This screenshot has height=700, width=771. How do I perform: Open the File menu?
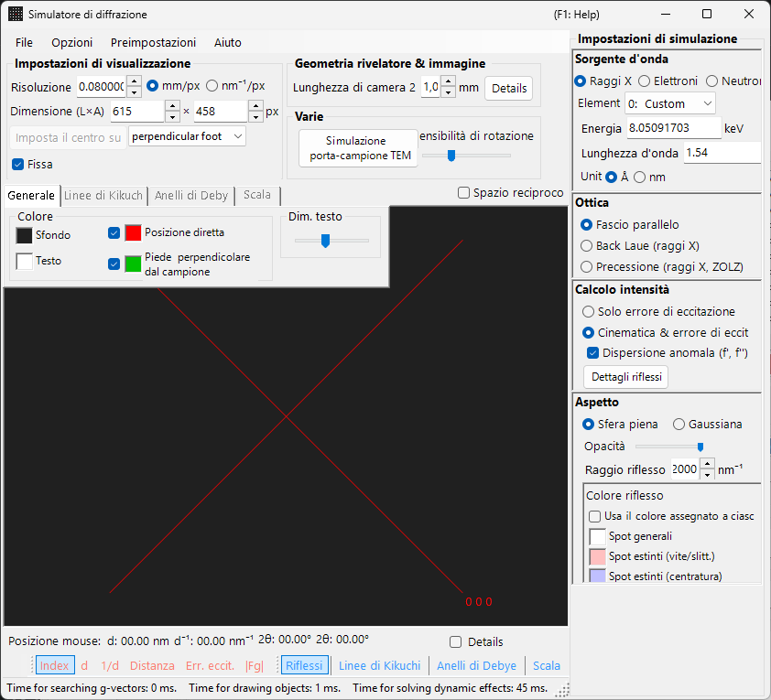(x=24, y=43)
